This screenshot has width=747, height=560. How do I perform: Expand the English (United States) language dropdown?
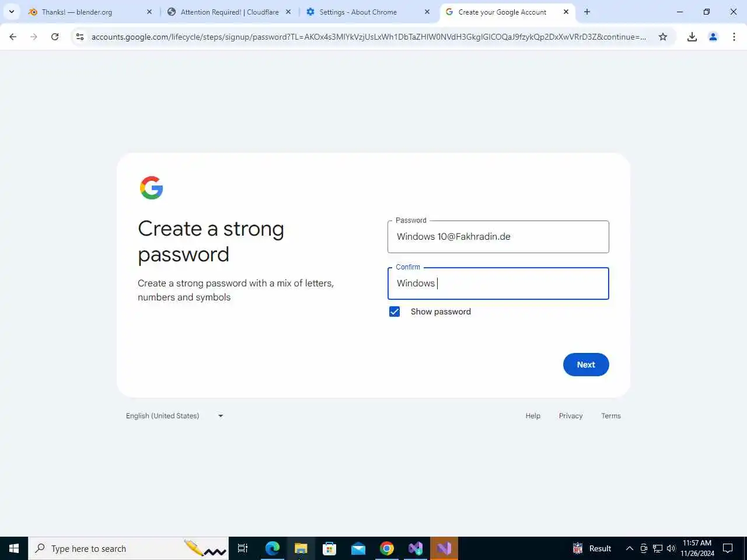(x=174, y=416)
